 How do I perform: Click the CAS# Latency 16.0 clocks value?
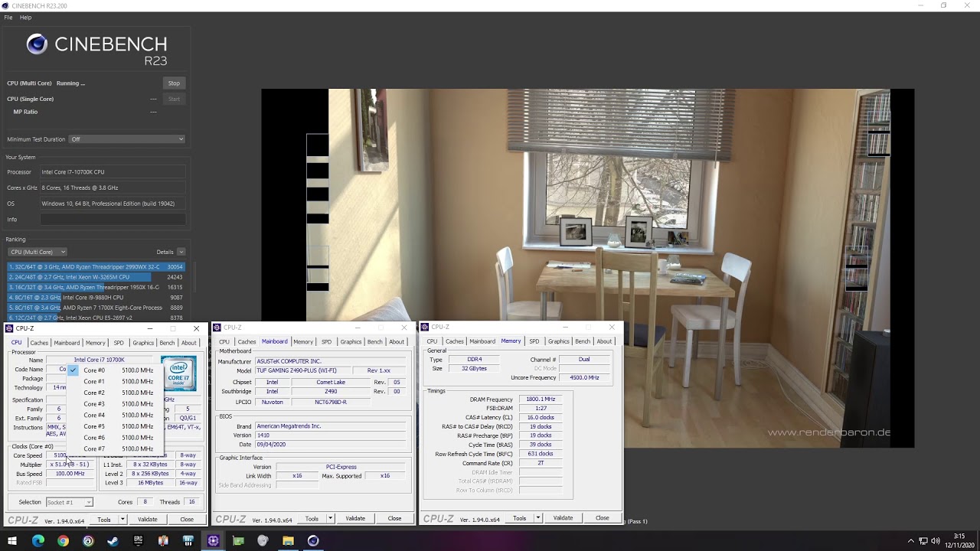pyautogui.click(x=541, y=418)
